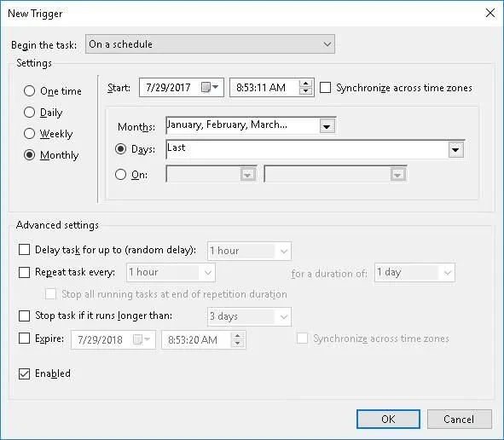
Task: Click the Expire time up spinner arrow
Action: [237, 336]
